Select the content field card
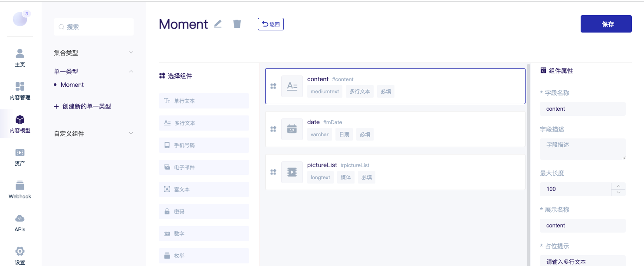This screenshot has height=266, width=644. click(395, 86)
